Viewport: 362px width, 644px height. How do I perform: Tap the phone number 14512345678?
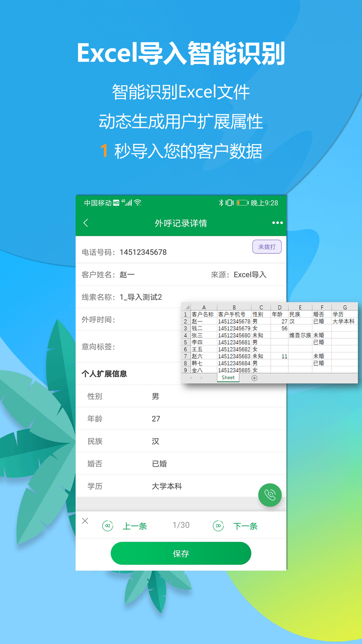coord(143,252)
